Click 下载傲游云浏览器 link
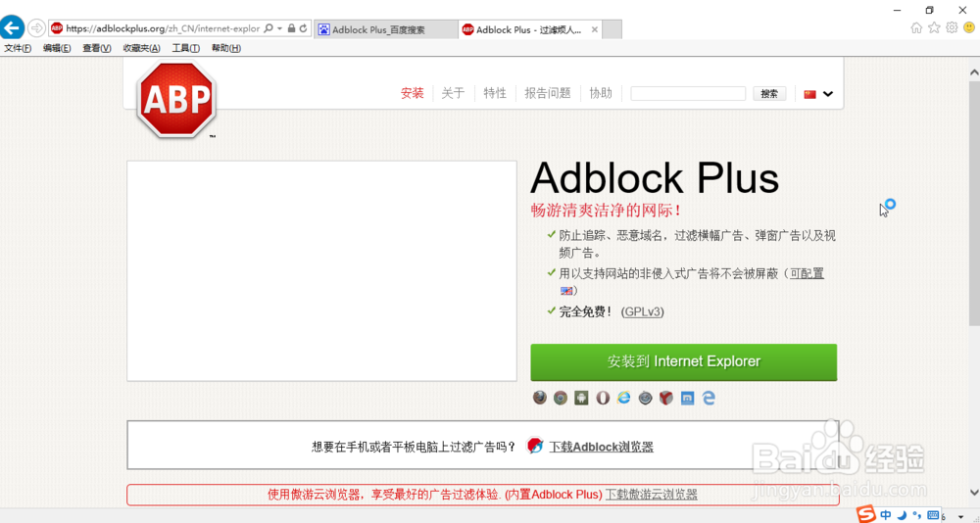980x523 pixels. click(652, 495)
